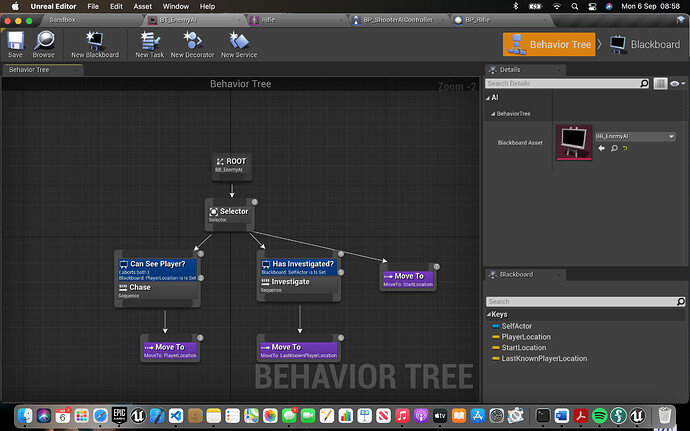Open the BP_Rifle tab
This screenshot has height=431, width=690.
477,20
